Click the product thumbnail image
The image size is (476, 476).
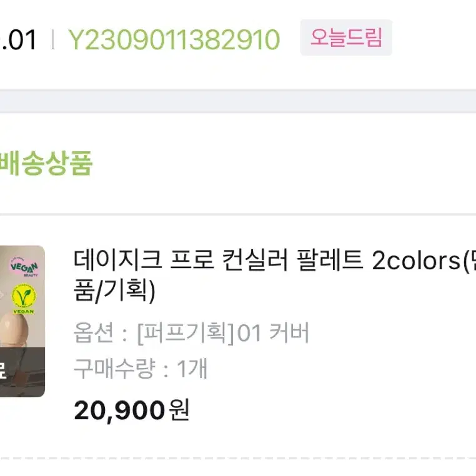(22, 321)
